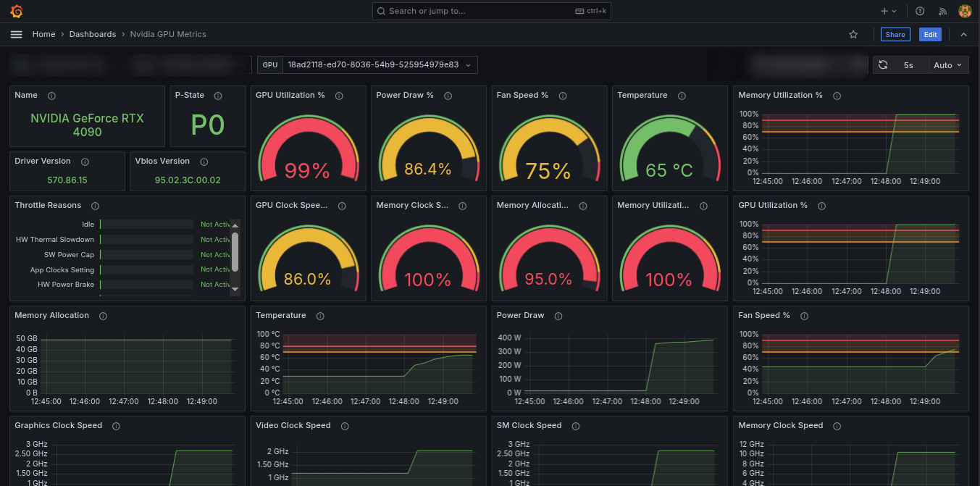Show info icon for Temperature gauge panel
Image resolution: width=980 pixels, height=486 pixels.
[x=682, y=96]
